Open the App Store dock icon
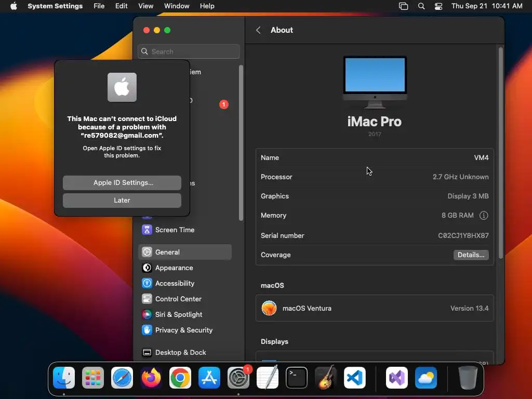Screen dimensions: 532x399 pyautogui.click(x=209, y=378)
